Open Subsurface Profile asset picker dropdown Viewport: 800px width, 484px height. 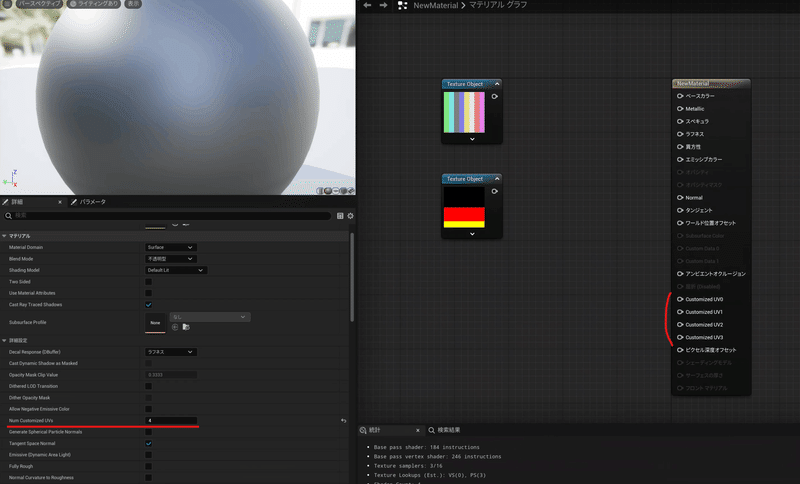210,317
